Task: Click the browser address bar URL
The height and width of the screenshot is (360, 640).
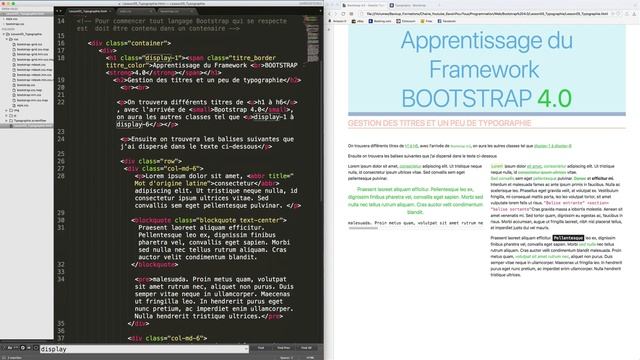Action: pyautogui.click(x=487, y=14)
